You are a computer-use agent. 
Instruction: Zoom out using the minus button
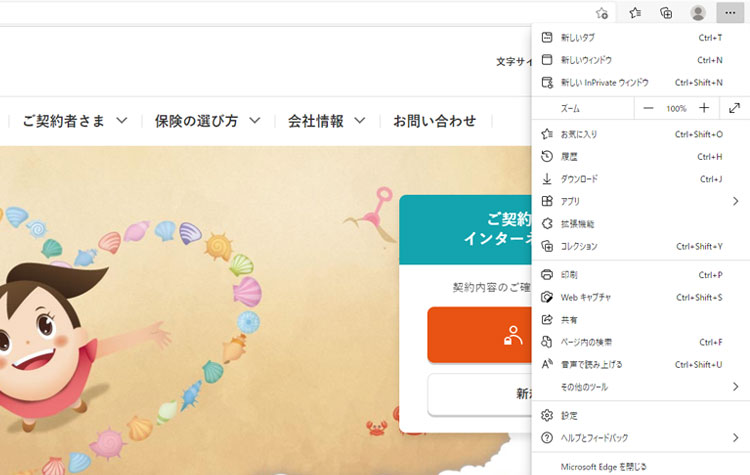648,108
